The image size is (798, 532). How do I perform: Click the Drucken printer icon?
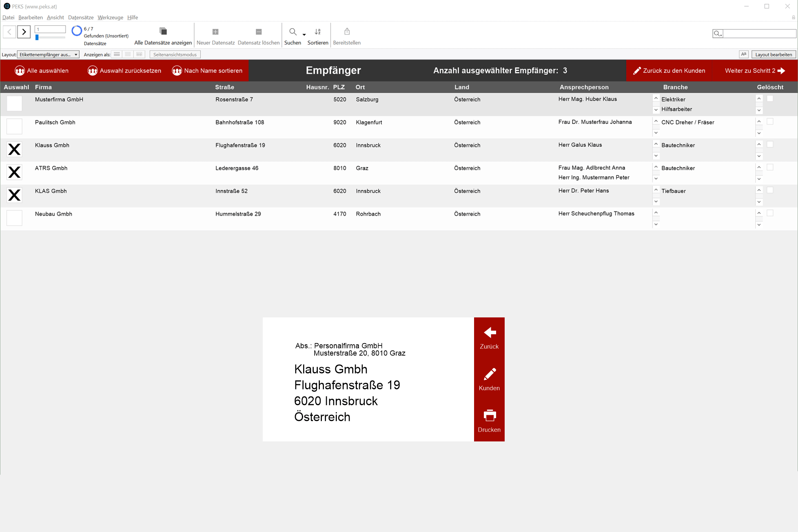[x=489, y=416]
